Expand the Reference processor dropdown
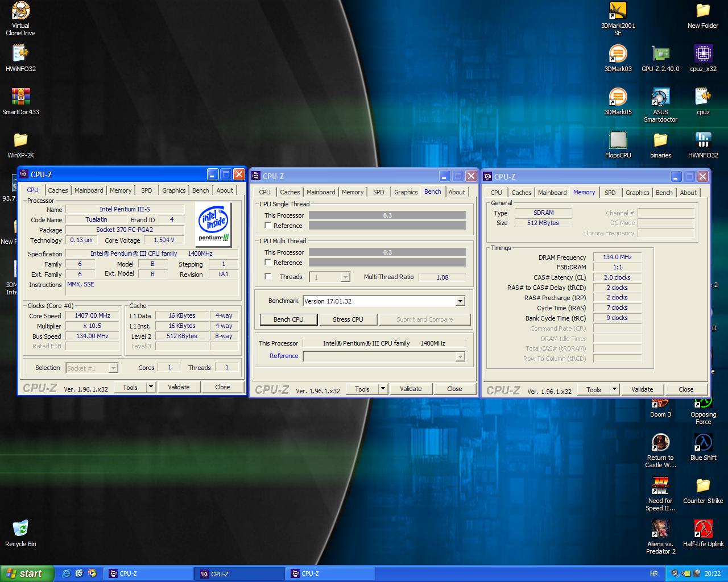 coord(460,356)
